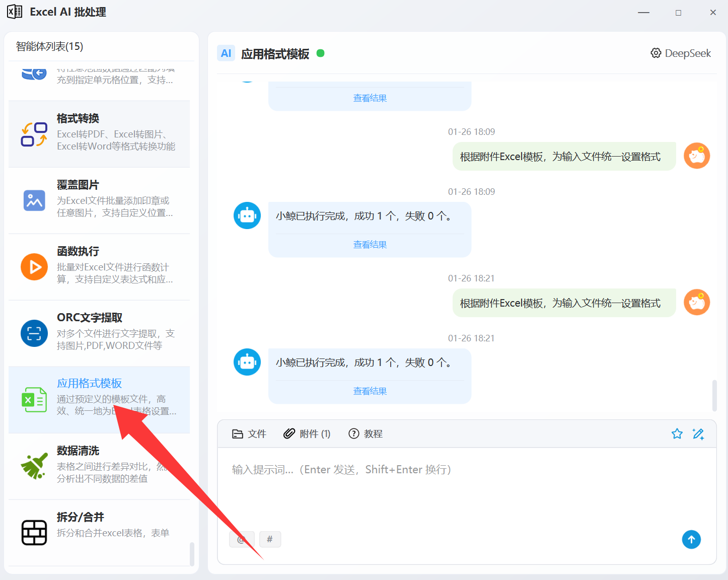Open 附件 (1) attachments
Viewport: 728px width, 580px height.
pos(307,433)
